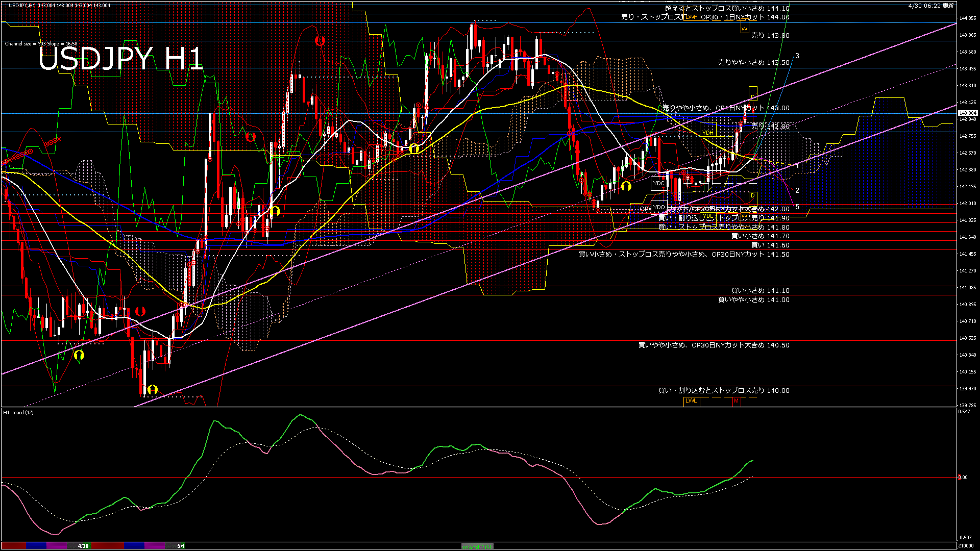980x551 pixels.
Task: Click the LWL last-week-low label box
Action: click(x=691, y=401)
